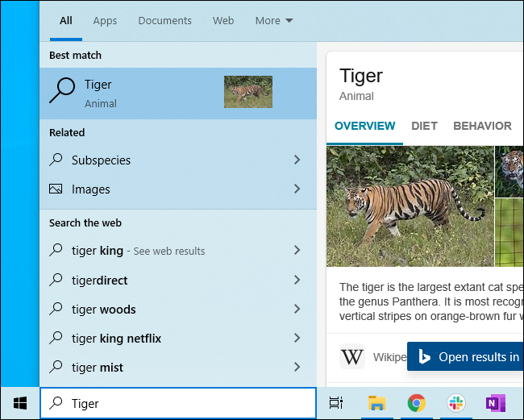Screen dimensions: 524x420
Task: Select the Web search filter tab
Action: [x=223, y=21]
